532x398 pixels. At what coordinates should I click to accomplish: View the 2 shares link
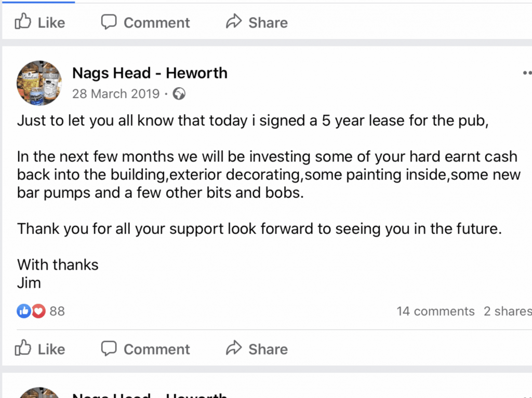click(x=508, y=311)
